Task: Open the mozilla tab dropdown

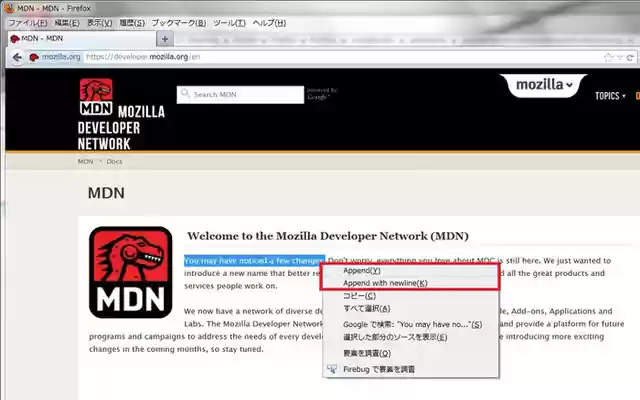Action: [544, 85]
